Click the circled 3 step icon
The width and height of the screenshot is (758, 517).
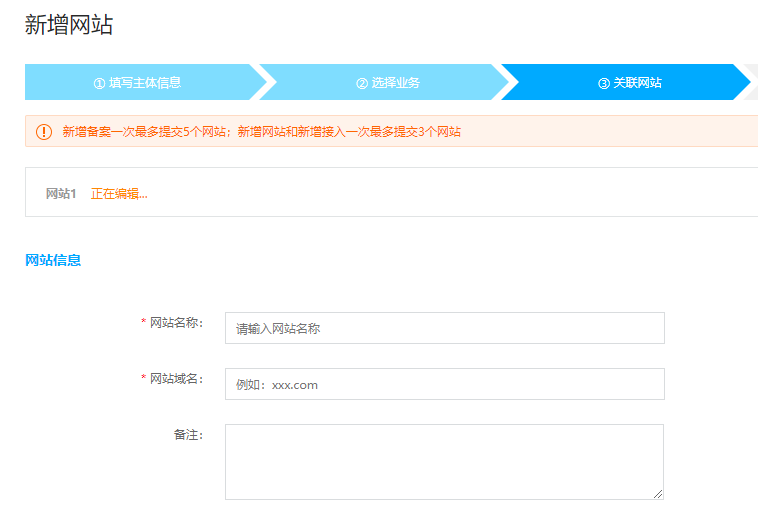click(x=604, y=83)
